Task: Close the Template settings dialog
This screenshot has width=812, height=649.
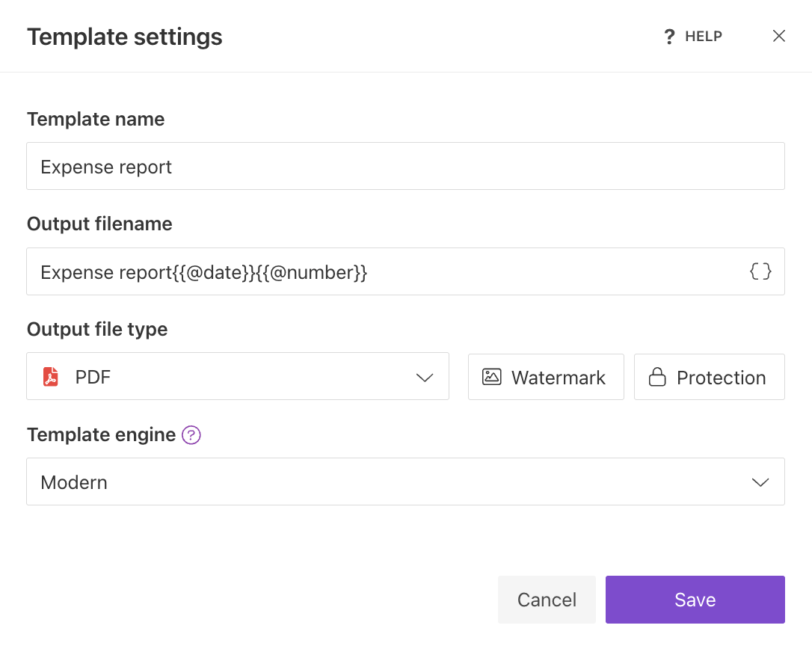Action: coord(779,36)
